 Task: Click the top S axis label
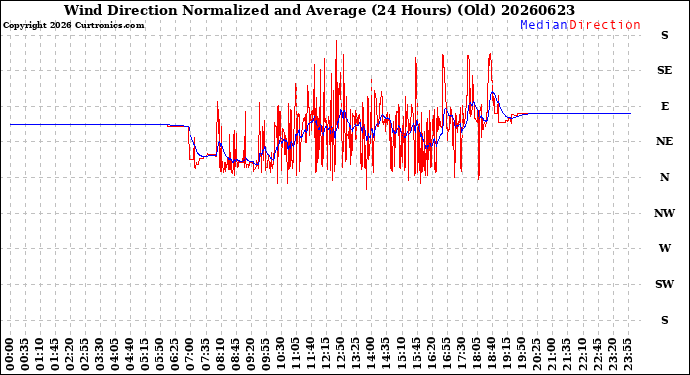click(664, 35)
